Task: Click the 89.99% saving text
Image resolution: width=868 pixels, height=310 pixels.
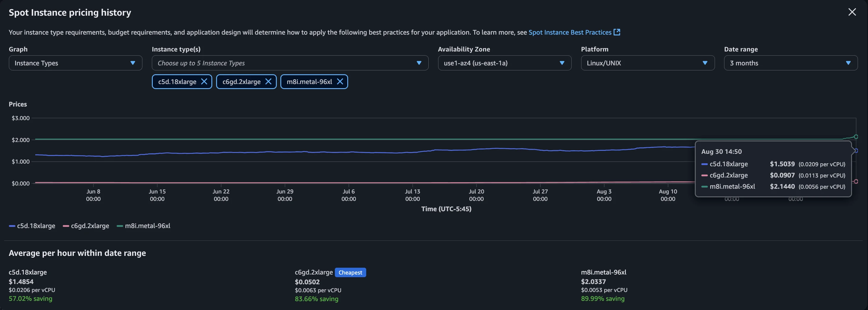Action: coord(603,298)
